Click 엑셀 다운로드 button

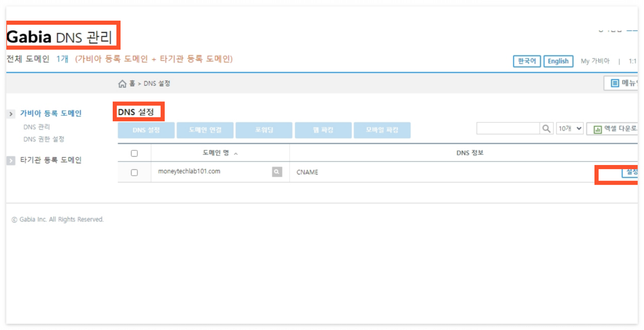613,129
